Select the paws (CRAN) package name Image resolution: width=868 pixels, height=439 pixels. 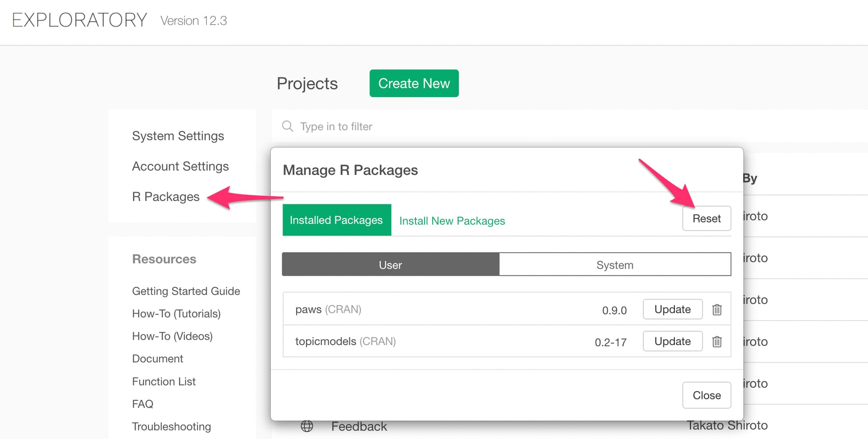coord(328,309)
